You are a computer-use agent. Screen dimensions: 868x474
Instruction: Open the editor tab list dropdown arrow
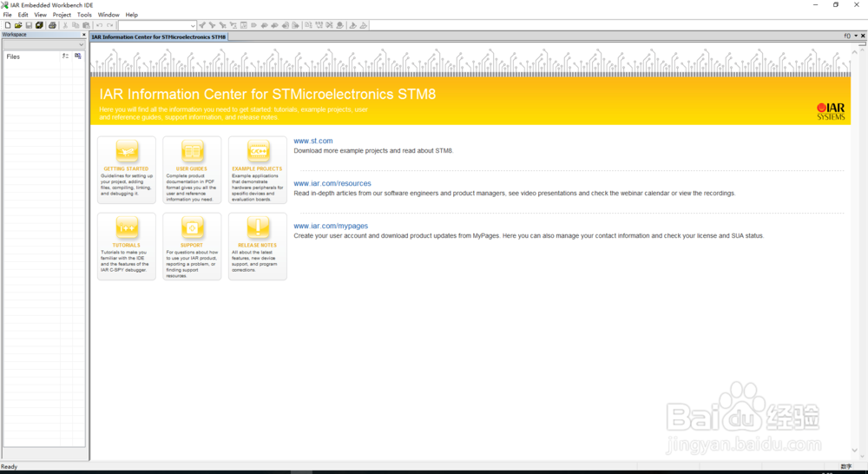pos(856,36)
